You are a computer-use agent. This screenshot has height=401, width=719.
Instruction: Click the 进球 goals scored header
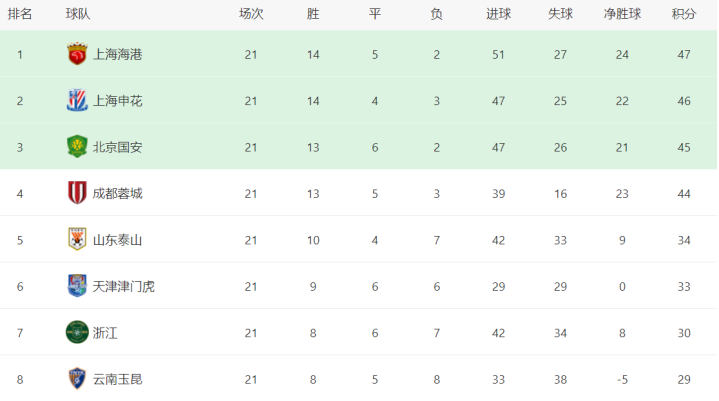[x=498, y=14]
